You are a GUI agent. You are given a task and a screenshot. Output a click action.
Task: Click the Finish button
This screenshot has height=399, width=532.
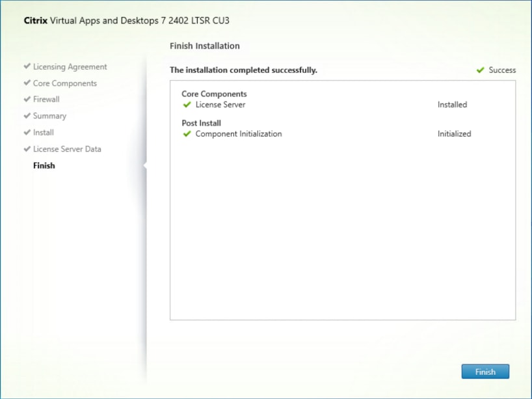(x=485, y=372)
